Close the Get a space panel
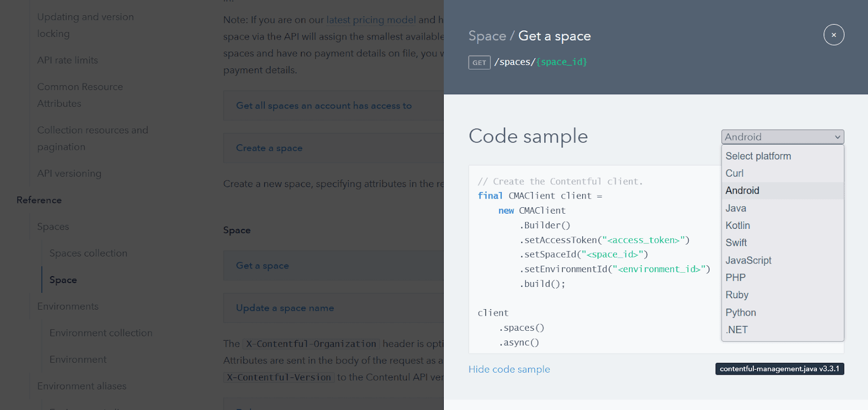Image resolution: width=868 pixels, height=410 pixels. (833, 35)
